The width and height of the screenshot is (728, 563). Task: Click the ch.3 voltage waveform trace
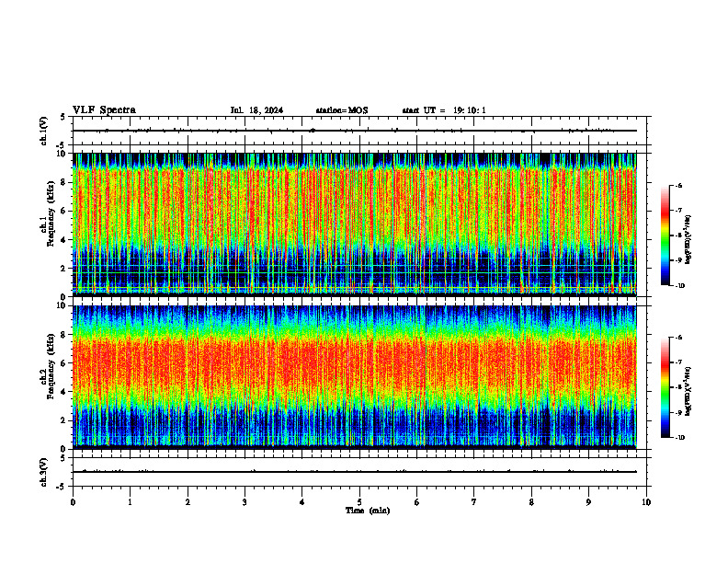click(355, 472)
